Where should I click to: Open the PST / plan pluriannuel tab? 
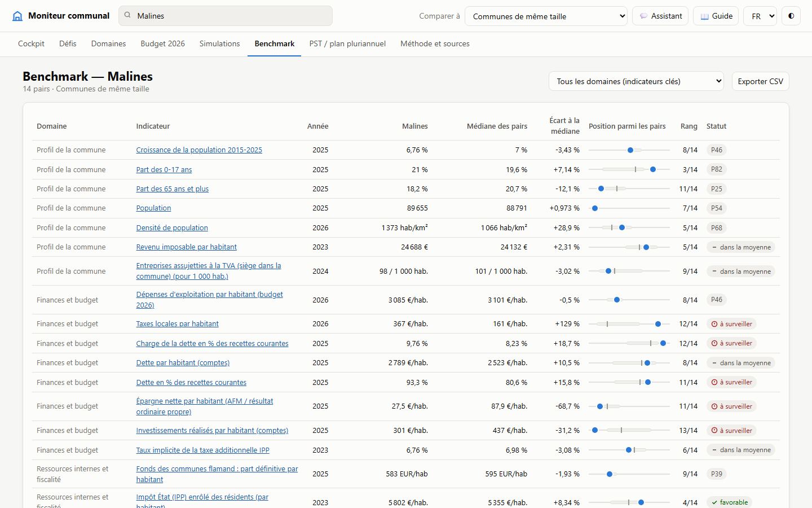click(x=347, y=43)
